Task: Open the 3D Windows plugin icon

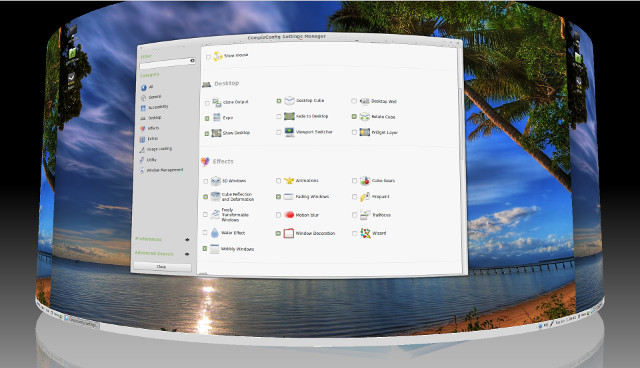Action: click(x=216, y=181)
